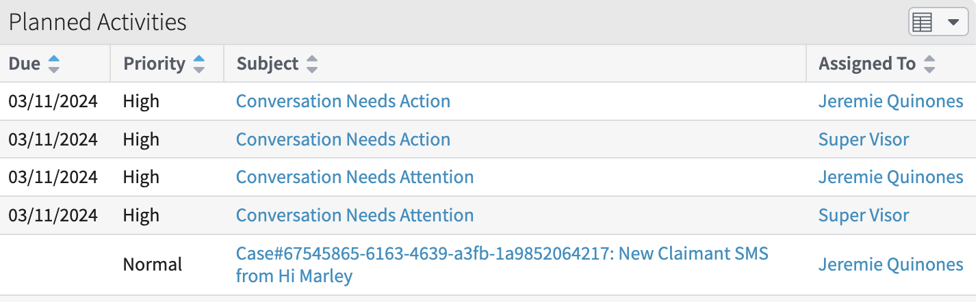Open Jeremie Quinones on the Normal priority row
This screenshot has width=980, height=302.
(890, 264)
